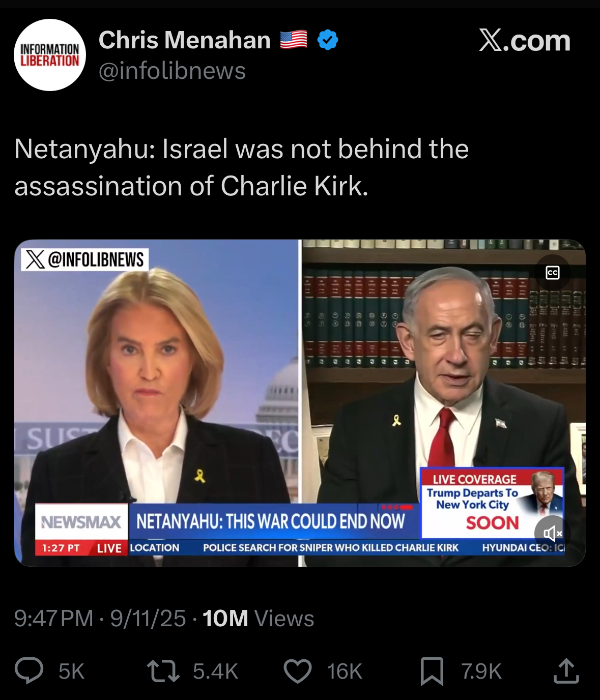Click the post text about Netanyahu
This screenshot has height=700, width=600.
click(242, 167)
